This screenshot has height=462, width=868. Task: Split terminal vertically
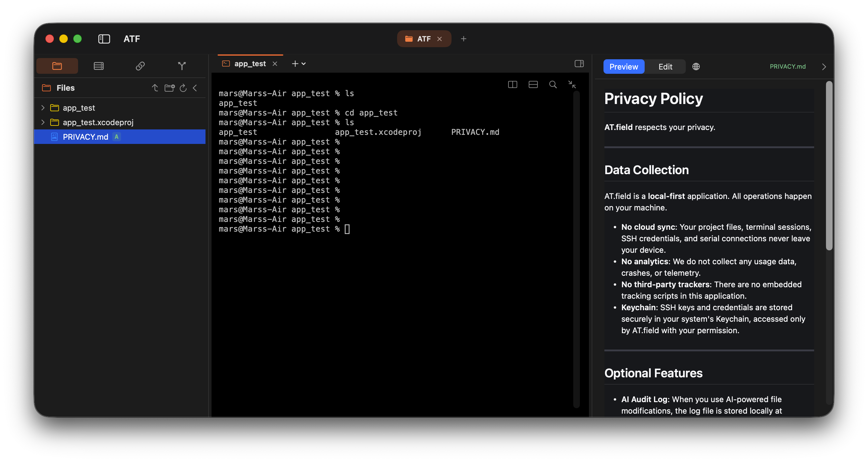pyautogui.click(x=512, y=85)
